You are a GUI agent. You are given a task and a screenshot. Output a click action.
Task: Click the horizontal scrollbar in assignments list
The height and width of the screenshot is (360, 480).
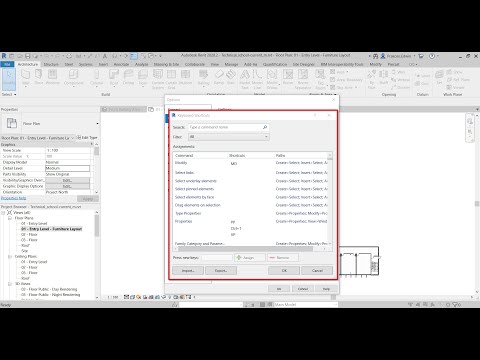246,249
